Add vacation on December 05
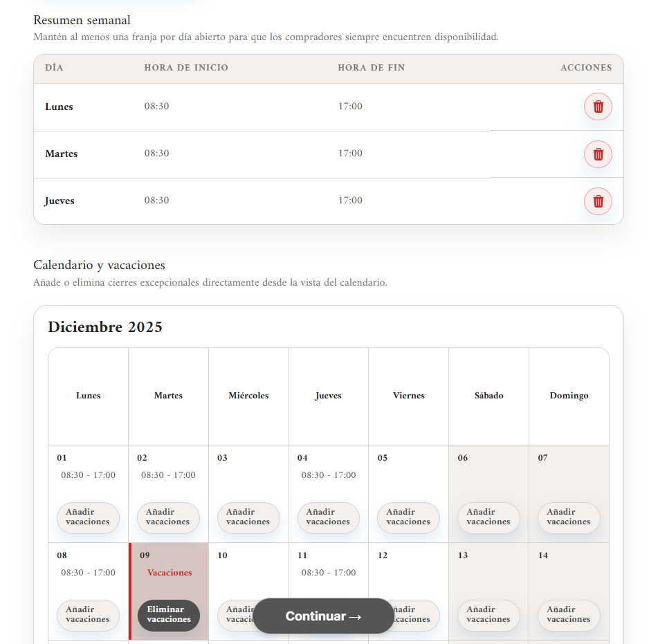Image resolution: width=649 pixels, height=644 pixels. coord(408,517)
